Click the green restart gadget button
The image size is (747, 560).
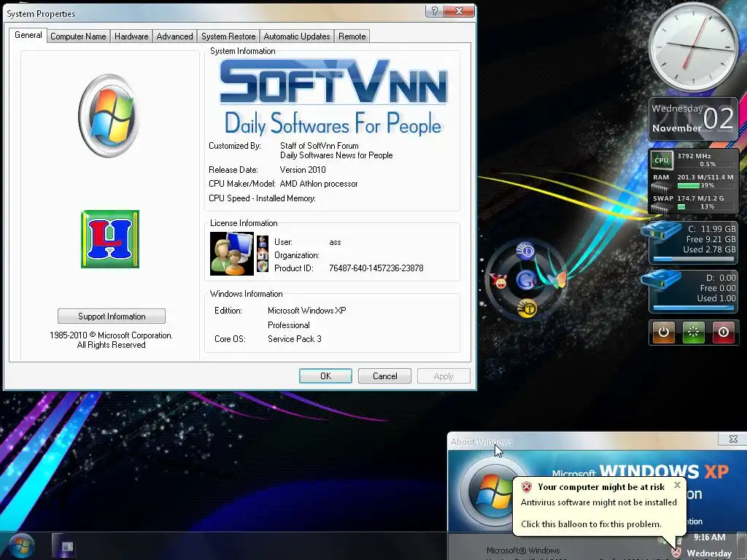(693, 332)
